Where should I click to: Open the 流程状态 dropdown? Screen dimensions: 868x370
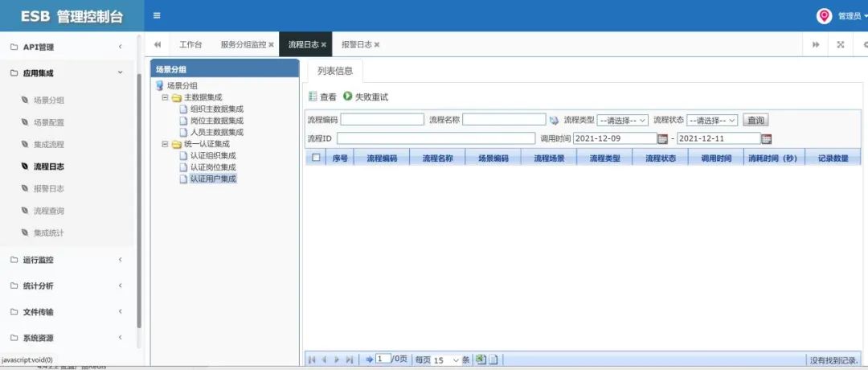712,120
